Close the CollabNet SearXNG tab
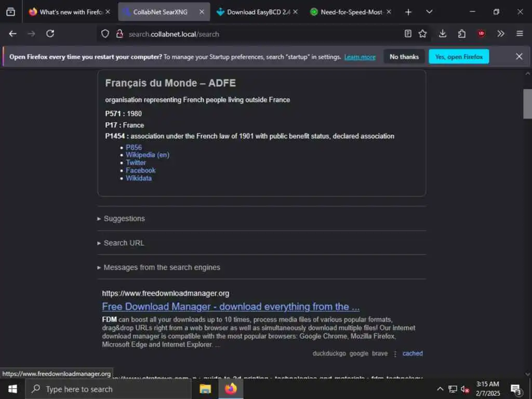Image resolution: width=532 pixels, height=399 pixels. coord(202,12)
